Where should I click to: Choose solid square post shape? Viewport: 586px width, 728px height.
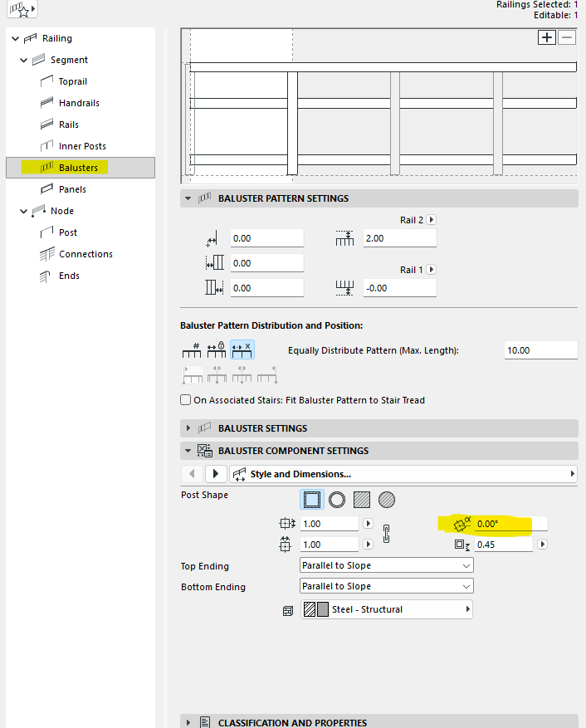click(x=362, y=500)
